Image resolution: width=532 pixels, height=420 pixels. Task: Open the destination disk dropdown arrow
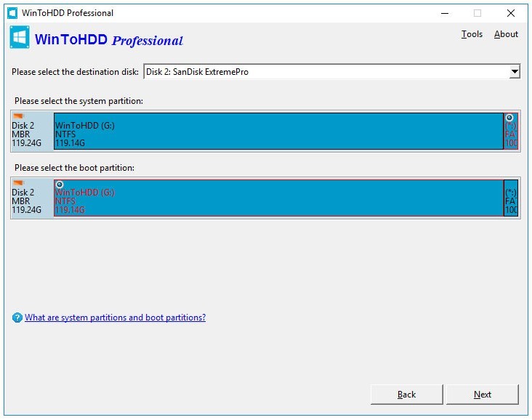coord(515,72)
